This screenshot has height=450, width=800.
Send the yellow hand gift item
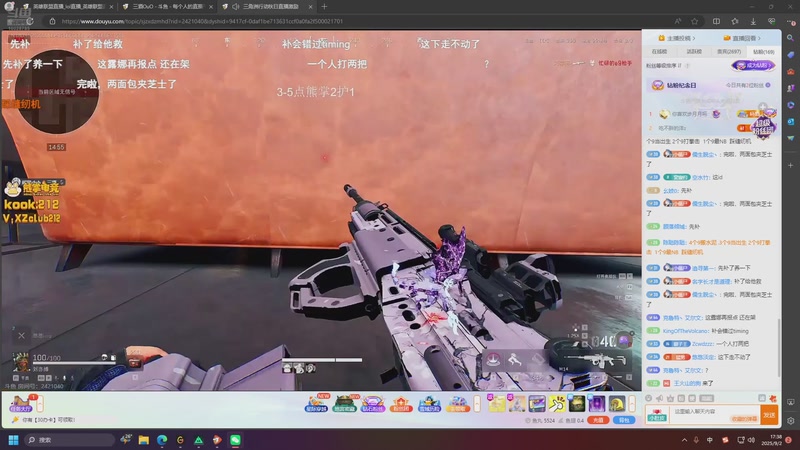(x=557, y=404)
